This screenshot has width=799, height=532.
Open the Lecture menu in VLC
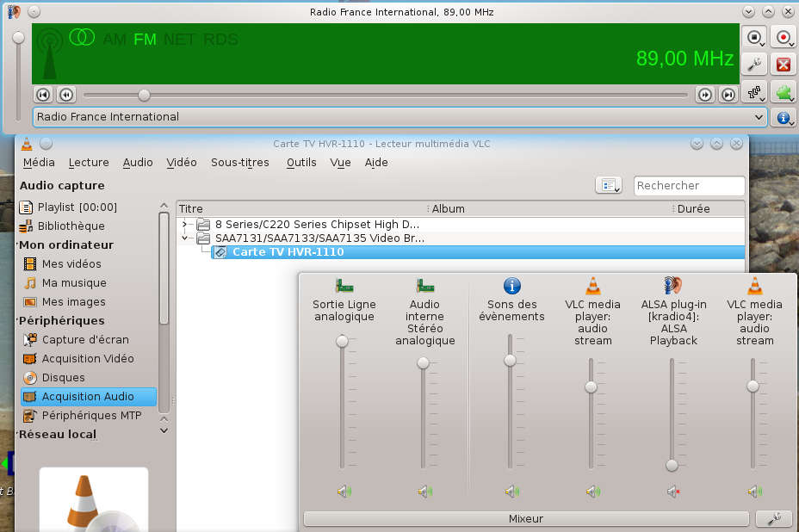tap(89, 163)
